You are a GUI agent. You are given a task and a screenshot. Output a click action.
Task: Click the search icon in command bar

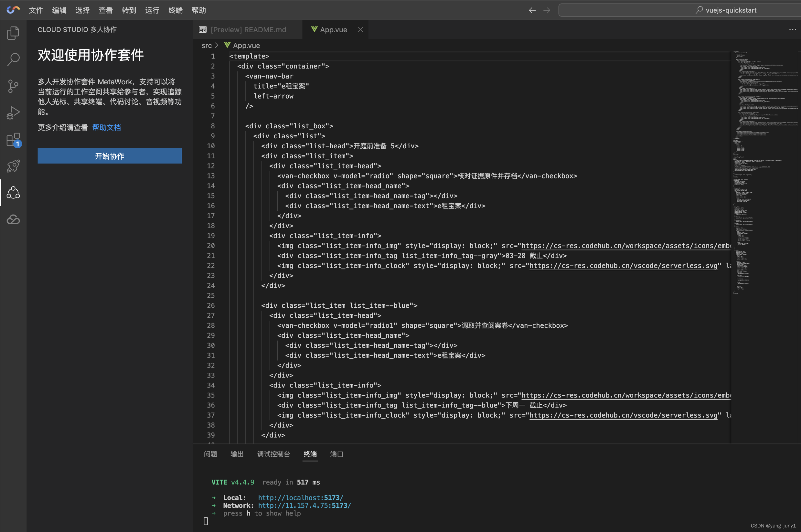(x=699, y=10)
